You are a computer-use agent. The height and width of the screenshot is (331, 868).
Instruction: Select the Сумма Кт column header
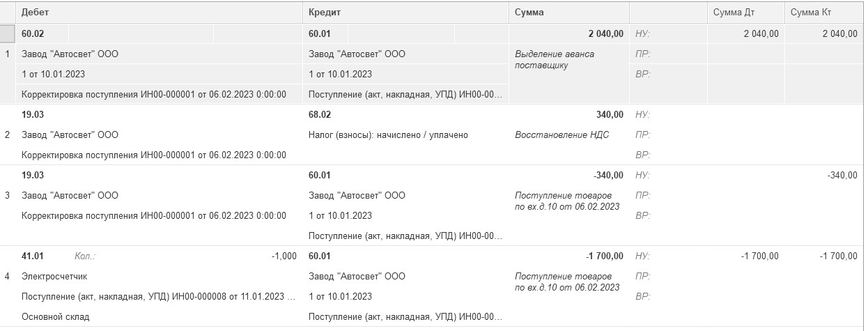[x=810, y=13]
